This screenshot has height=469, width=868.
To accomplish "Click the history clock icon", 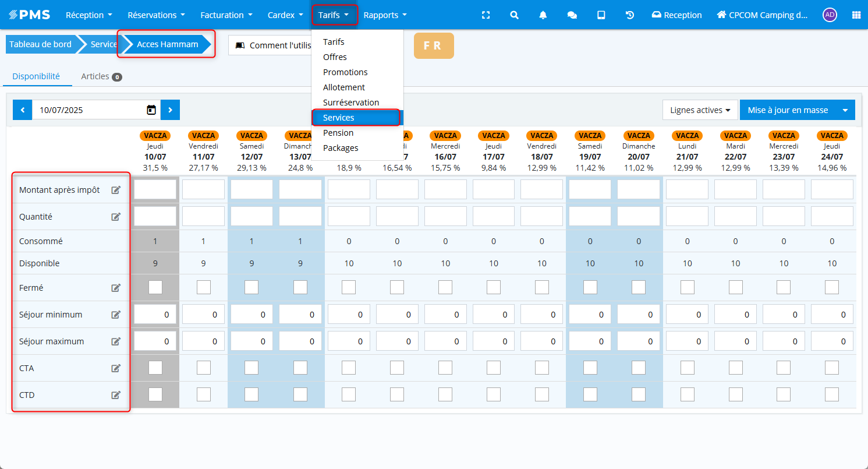I will 630,15.
